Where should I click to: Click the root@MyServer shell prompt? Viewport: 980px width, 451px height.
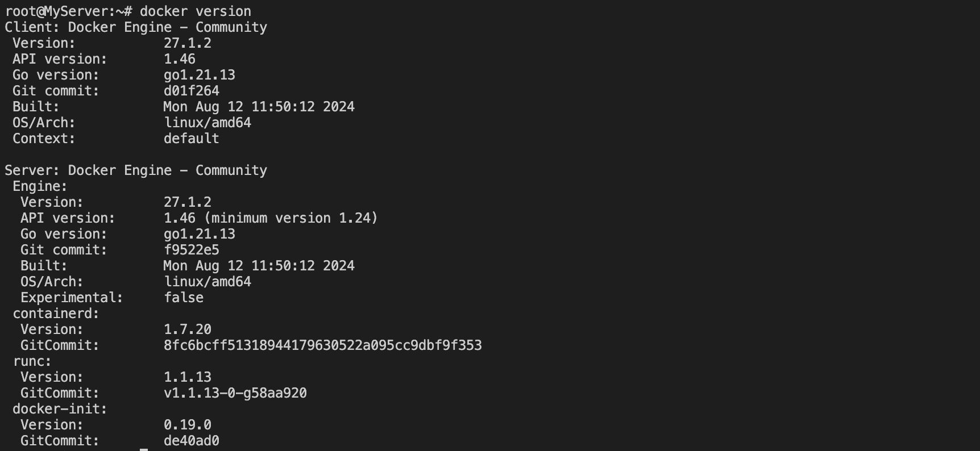[68, 11]
